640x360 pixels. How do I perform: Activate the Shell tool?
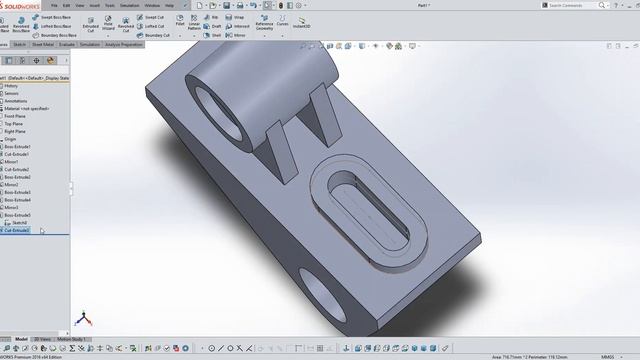(x=212, y=35)
